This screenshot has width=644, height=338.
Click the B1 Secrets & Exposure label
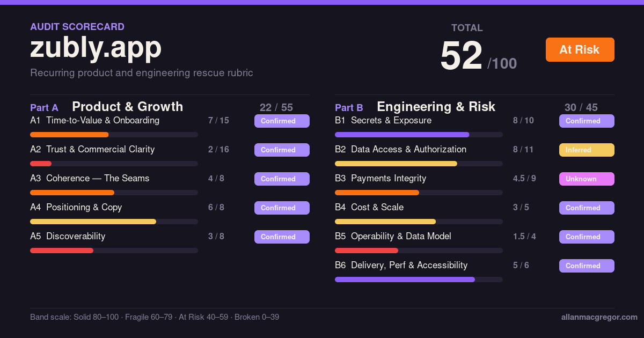tap(383, 121)
